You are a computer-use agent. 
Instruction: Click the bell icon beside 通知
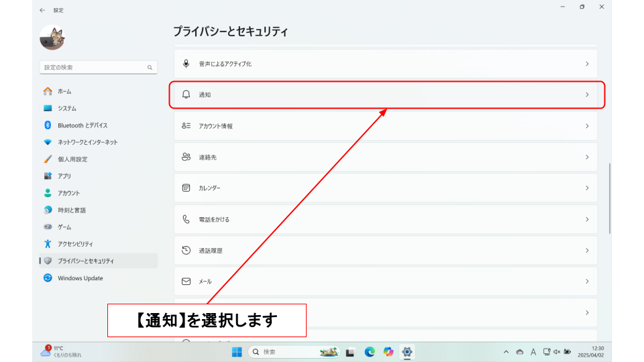coord(186,95)
